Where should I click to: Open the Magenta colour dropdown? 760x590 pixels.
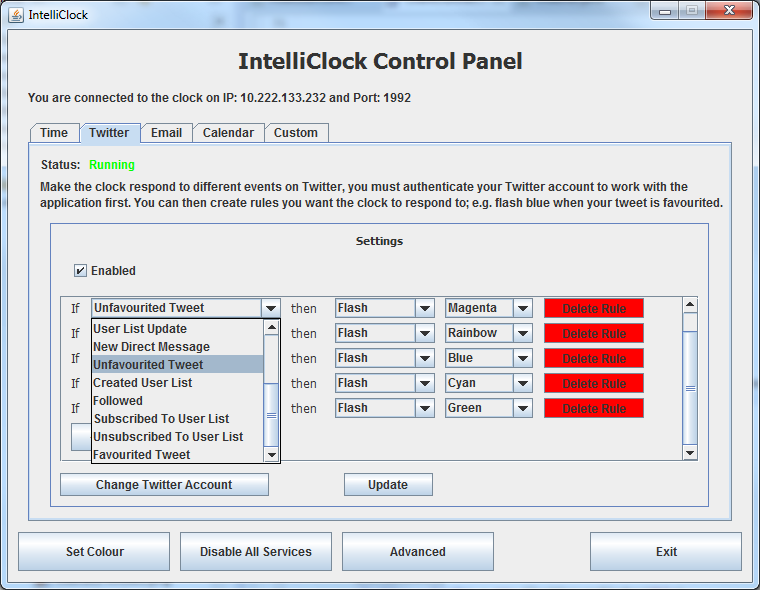522,308
